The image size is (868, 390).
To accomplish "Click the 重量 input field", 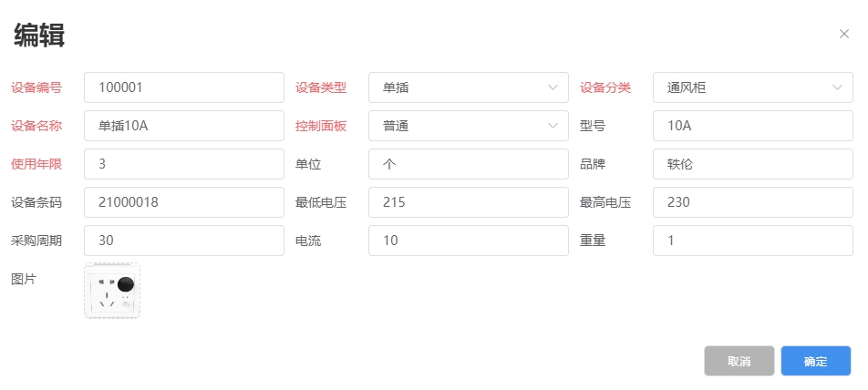I will 752,241.
